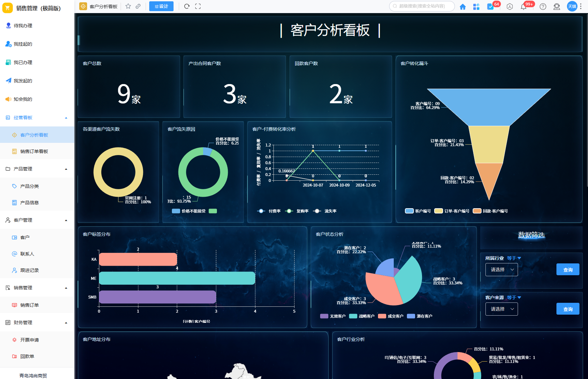Enter fullscreen mode via expand icon
The height and width of the screenshot is (379, 588).
[198, 6]
